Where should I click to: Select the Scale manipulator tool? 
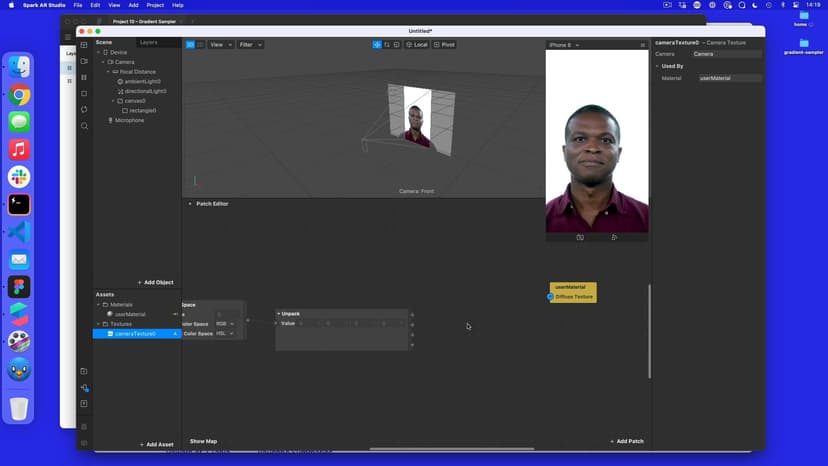tap(396, 45)
